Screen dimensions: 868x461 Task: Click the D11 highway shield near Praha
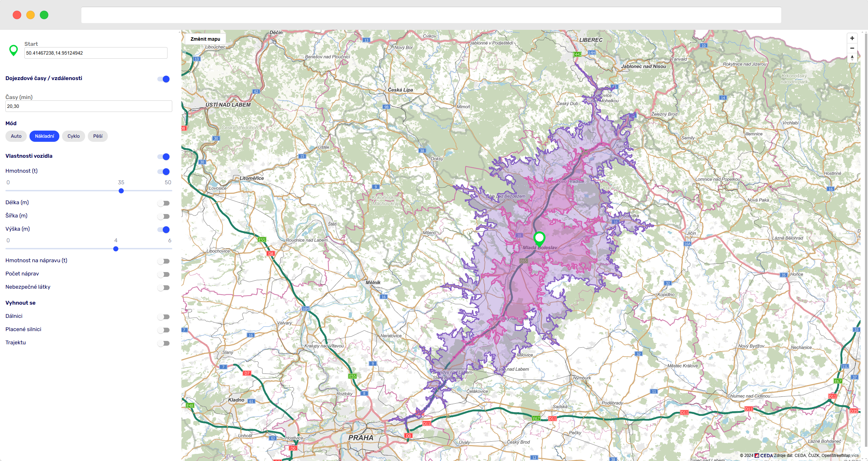click(x=427, y=423)
